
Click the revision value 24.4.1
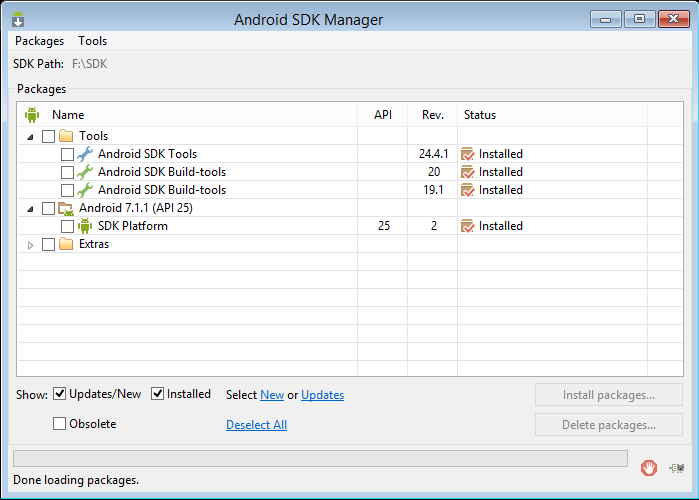coord(433,154)
